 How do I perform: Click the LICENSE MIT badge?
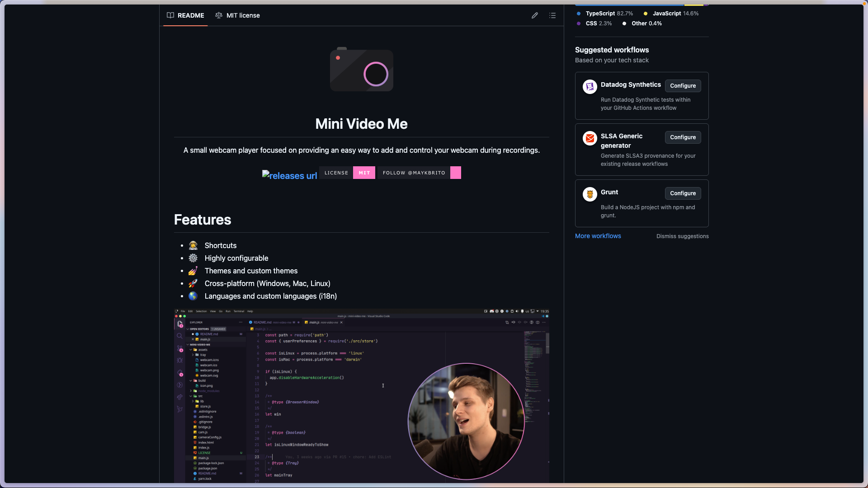click(x=347, y=173)
